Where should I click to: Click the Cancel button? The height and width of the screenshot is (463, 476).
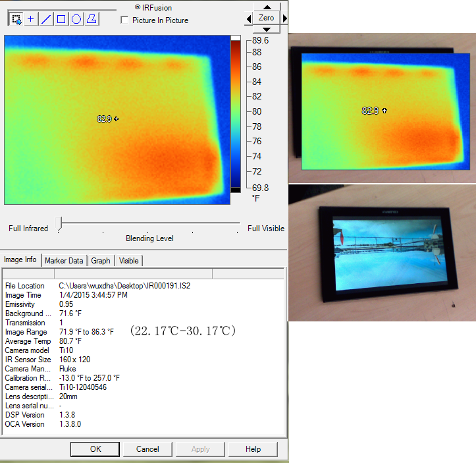click(x=148, y=449)
